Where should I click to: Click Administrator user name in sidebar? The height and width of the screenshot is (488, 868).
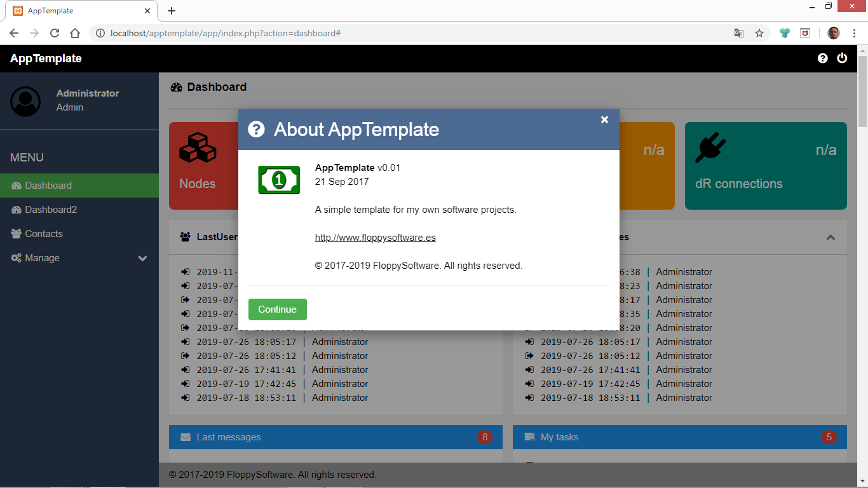(x=88, y=93)
